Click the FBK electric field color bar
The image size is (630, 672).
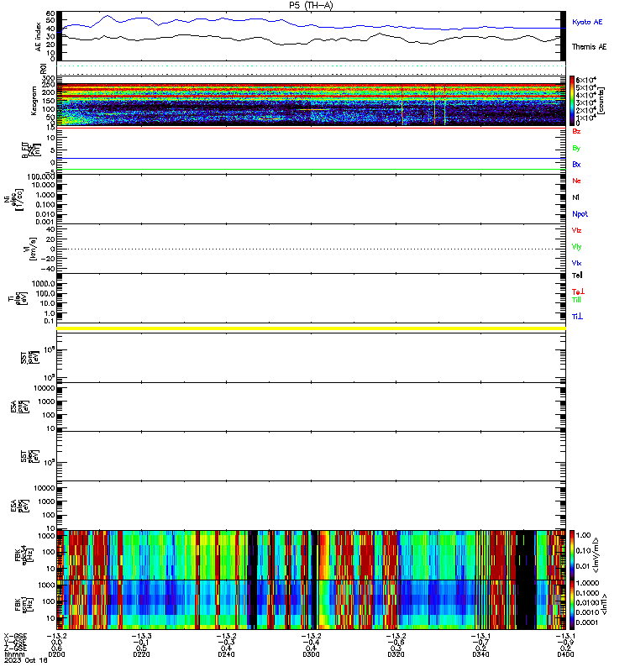coord(572,555)
